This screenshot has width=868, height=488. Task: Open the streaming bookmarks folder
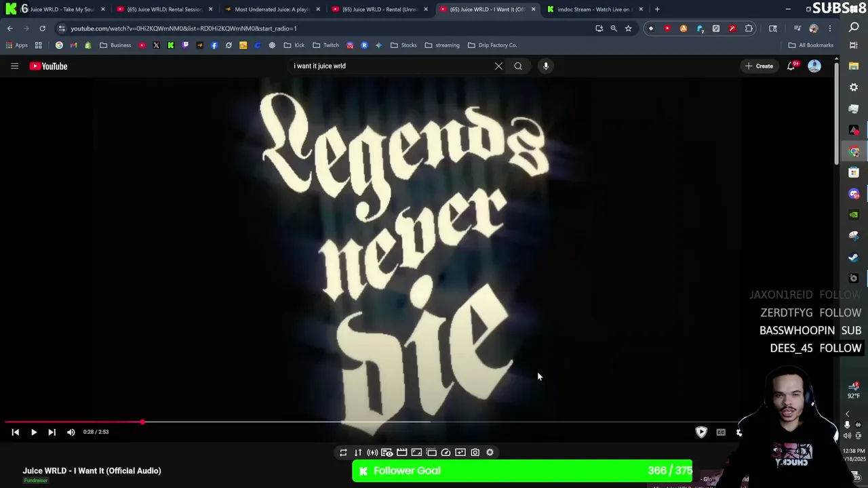point(442,45)
